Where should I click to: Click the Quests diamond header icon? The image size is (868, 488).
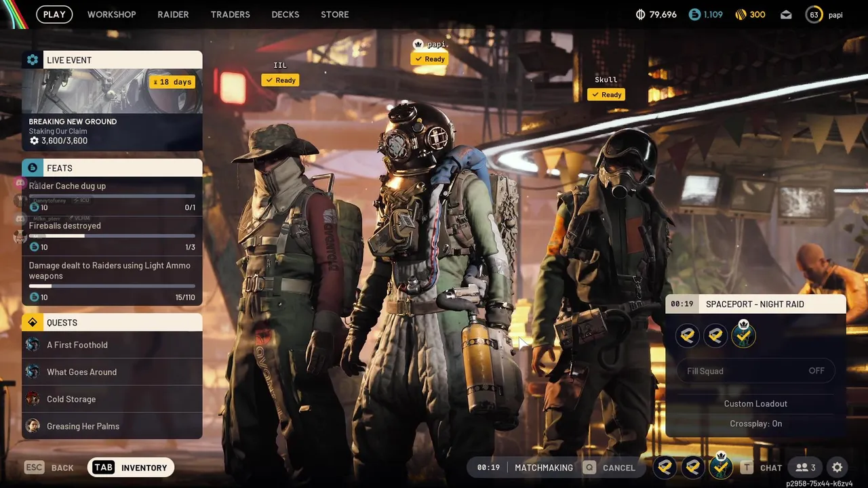point(32,322)
